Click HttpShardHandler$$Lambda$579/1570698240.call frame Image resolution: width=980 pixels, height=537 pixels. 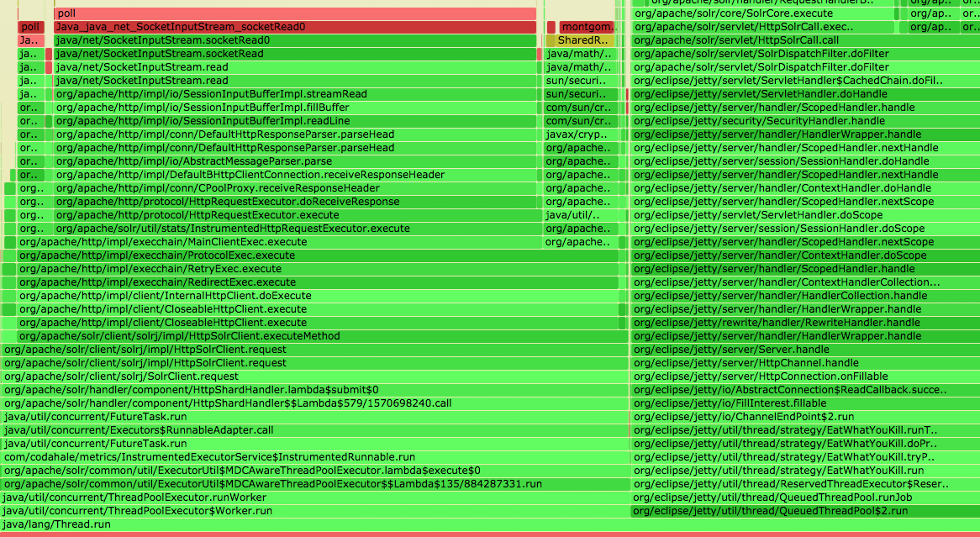[314, 403]
